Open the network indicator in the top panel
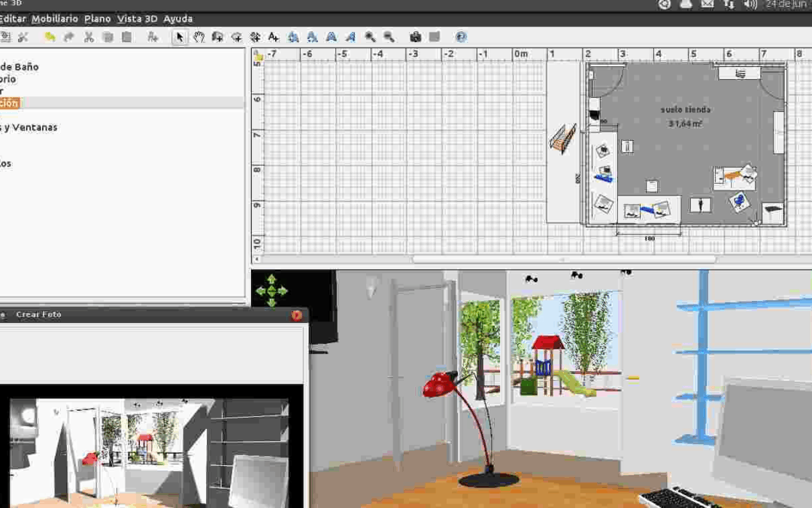This screenshot has width=812, height=508. (729, 5)
